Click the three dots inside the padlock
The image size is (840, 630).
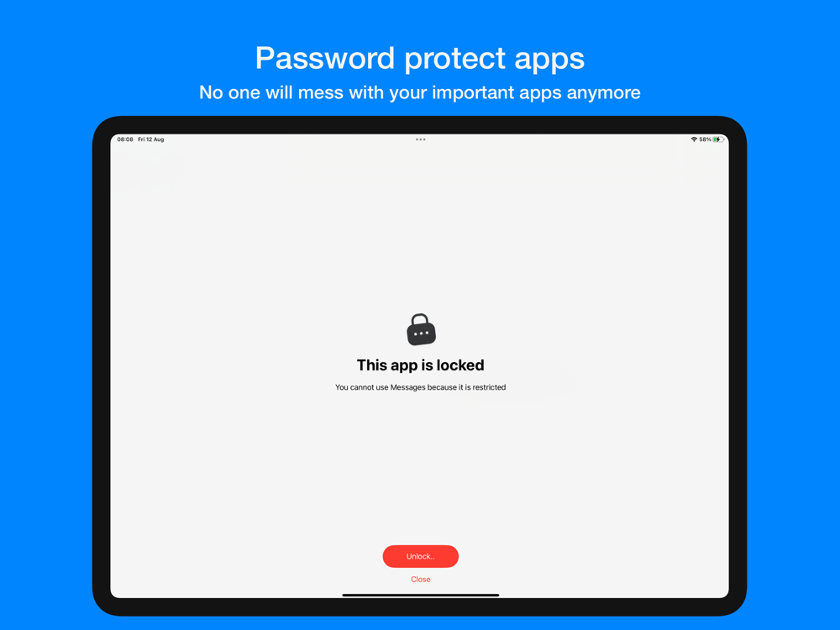coord(421,333)
